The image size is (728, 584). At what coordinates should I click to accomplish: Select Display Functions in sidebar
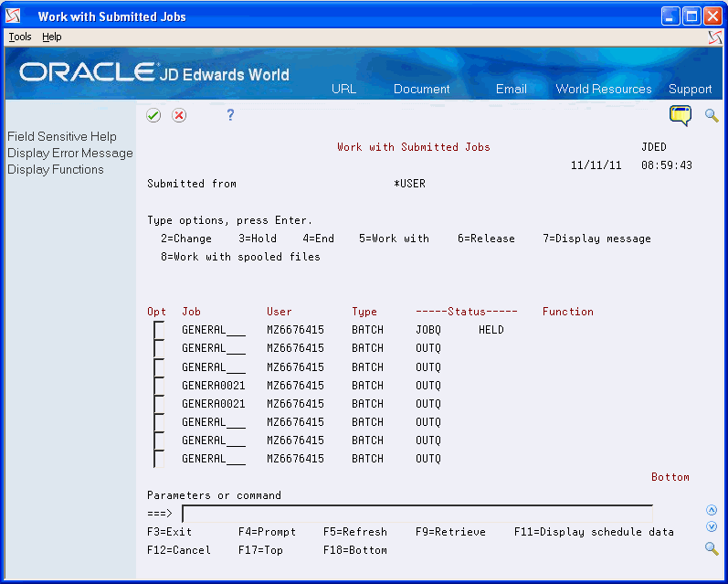click(55, 170)
